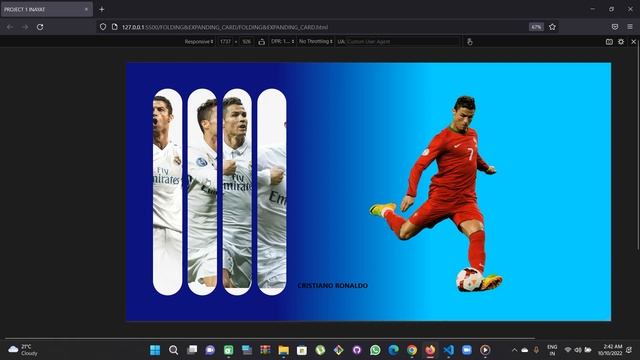Viewport: 640px width, 360px height.
Task: Open the Save to Pocket icon
Action: tap(615, 27)
